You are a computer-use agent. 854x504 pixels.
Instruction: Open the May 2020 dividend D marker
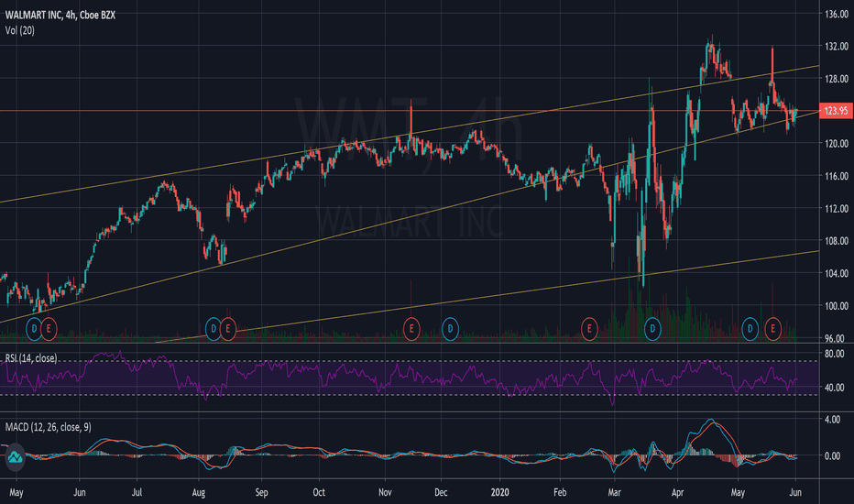click(x=750, y=329)
